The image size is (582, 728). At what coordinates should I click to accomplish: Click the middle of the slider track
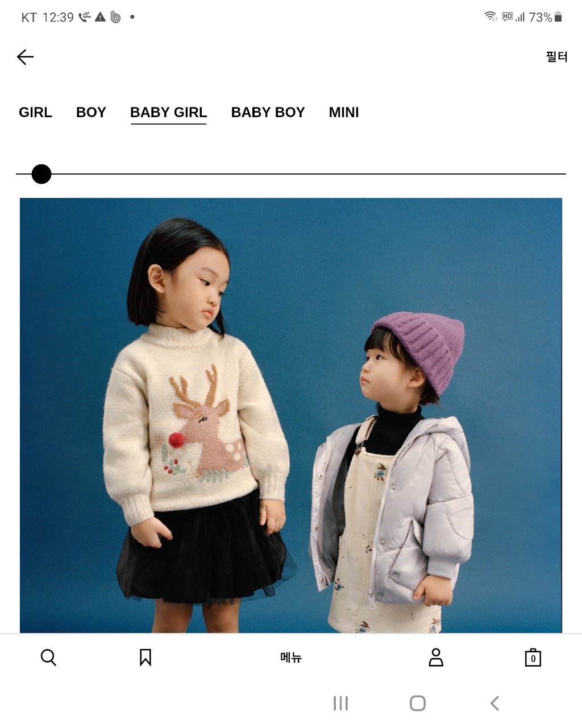291,174
